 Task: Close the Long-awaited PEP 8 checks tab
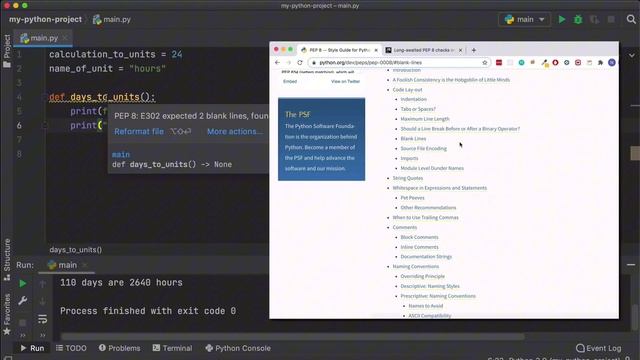[460, 50]
